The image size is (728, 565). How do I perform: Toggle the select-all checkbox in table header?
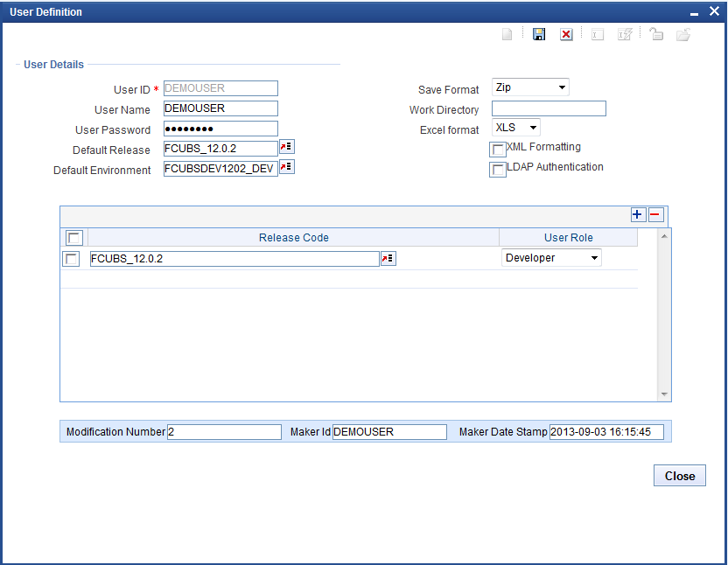tap(73, 238)
